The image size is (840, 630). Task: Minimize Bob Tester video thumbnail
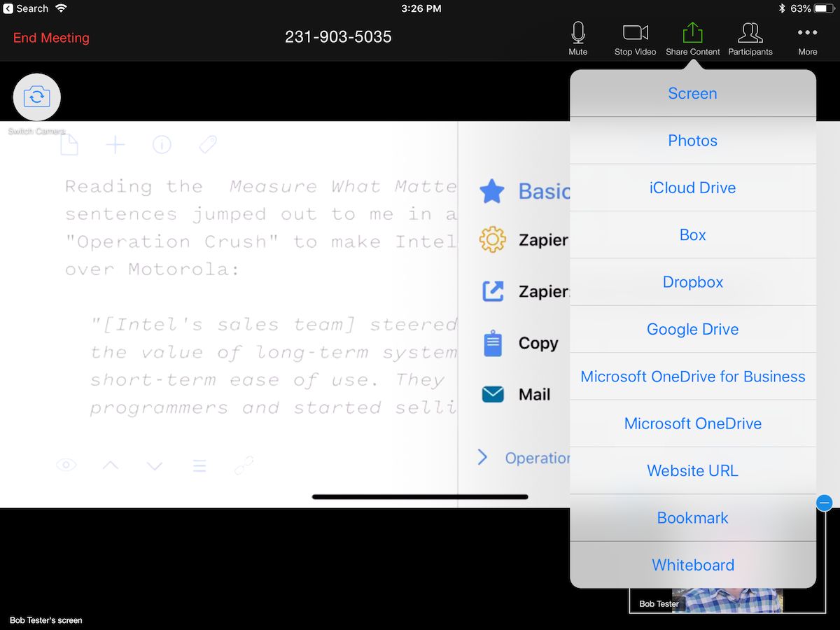pyautogui.click(x=824, y=503)
